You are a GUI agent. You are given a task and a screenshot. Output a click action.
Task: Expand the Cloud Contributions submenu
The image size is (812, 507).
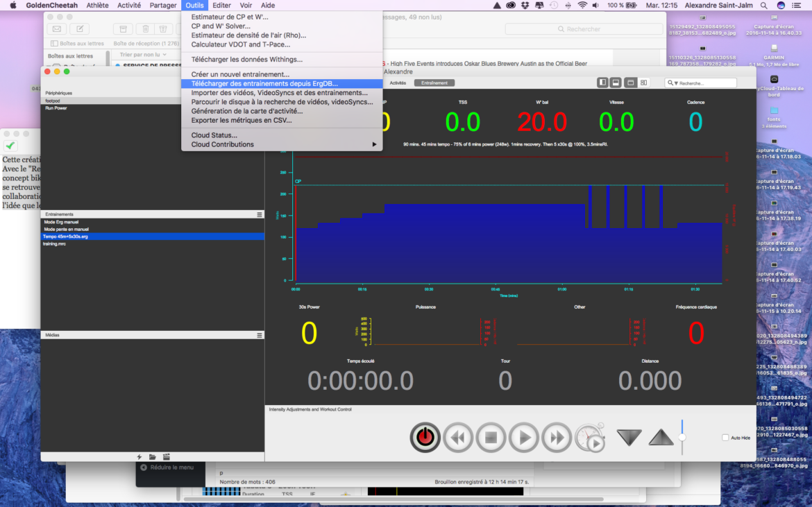coord(282,144)
